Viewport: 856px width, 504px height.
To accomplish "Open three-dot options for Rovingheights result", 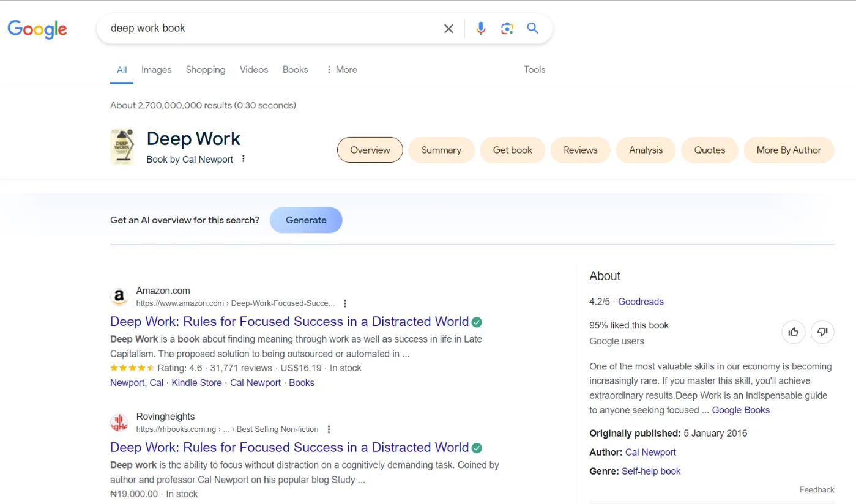I will tap(329, 429).
